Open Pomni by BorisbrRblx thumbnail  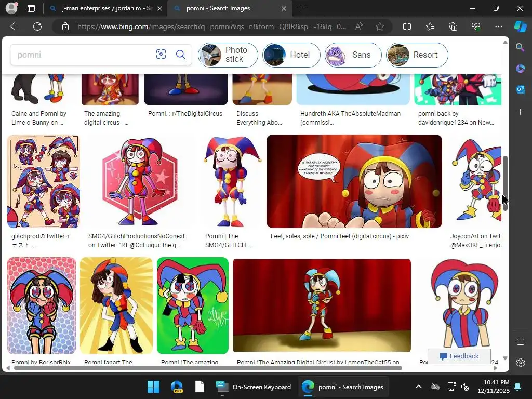point(42,305)
